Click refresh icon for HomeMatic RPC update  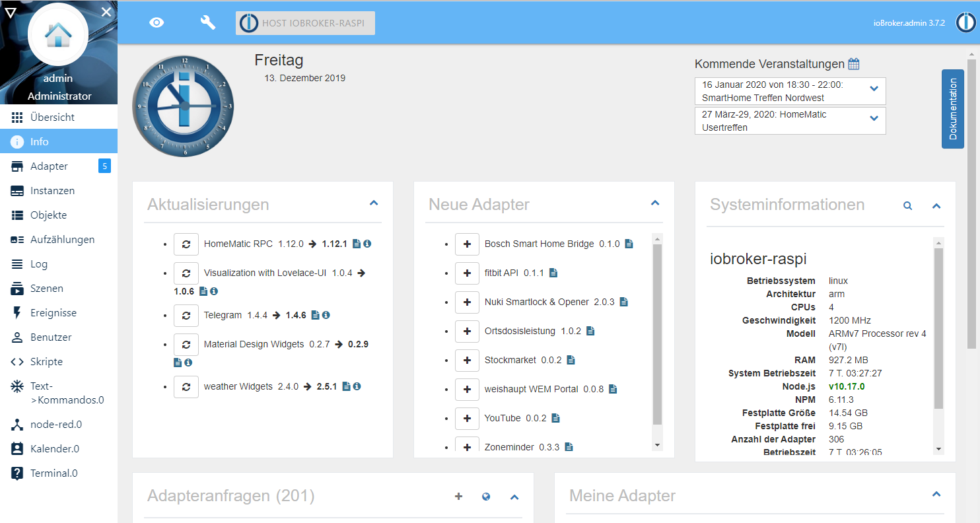pos(186,244)
